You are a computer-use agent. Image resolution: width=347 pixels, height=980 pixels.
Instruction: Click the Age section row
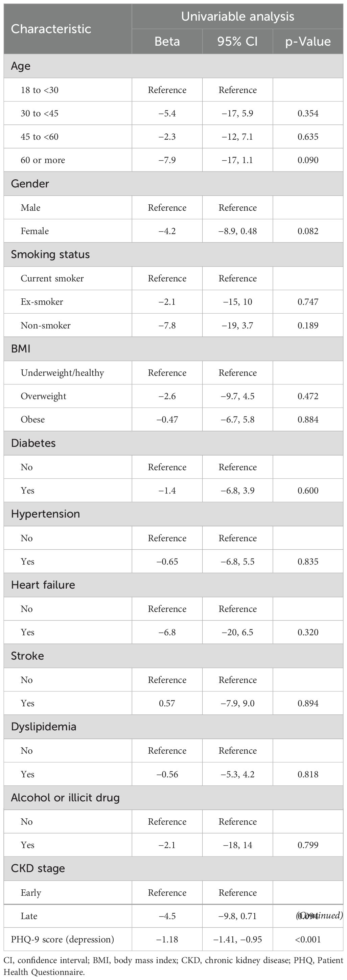[x=21, y=66]
